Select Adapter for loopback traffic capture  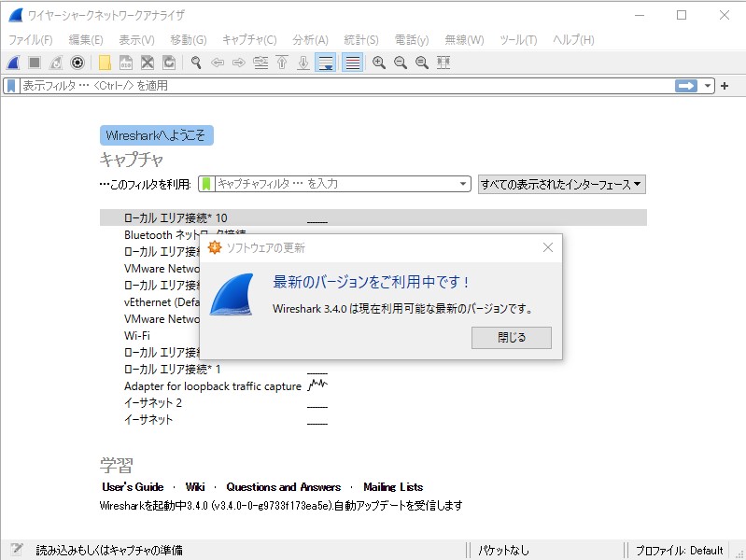(x=213, y=386)
